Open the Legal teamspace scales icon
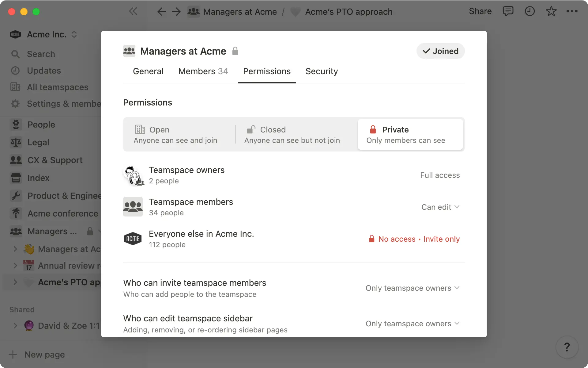588x368 pixels. coord(16,142)
